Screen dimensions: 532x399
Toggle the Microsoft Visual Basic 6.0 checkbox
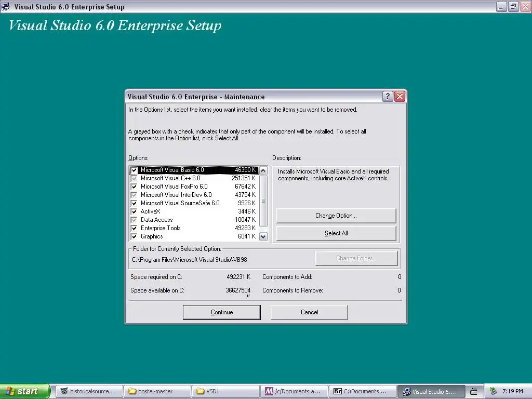coord(134,170)
